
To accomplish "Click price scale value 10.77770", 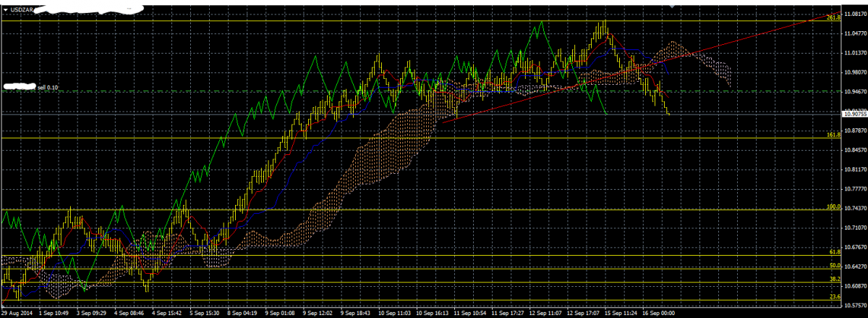I will click(854, 188).
